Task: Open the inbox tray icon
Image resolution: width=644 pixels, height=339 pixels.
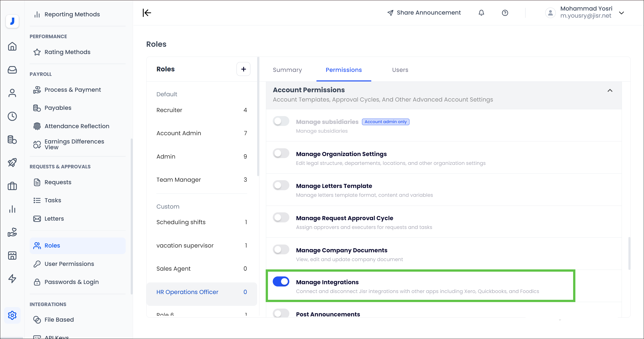Action: coord(12,70)
